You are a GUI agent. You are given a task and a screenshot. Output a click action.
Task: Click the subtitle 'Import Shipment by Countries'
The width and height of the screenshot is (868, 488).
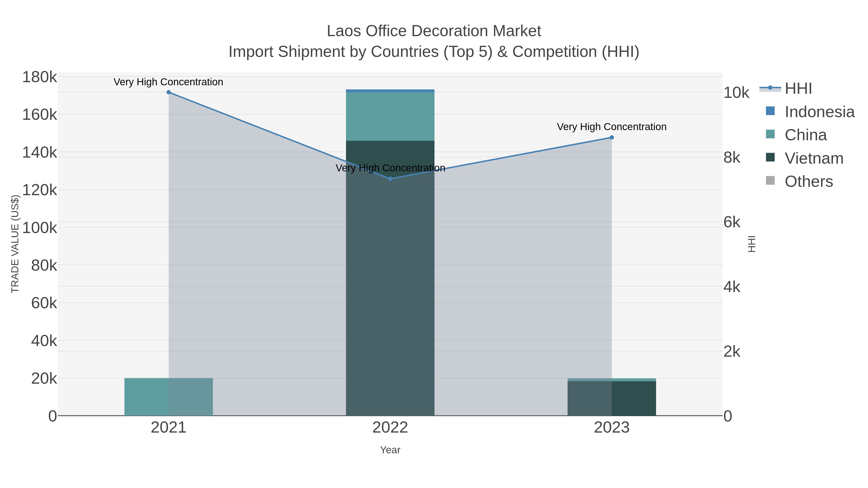[334, 52]
